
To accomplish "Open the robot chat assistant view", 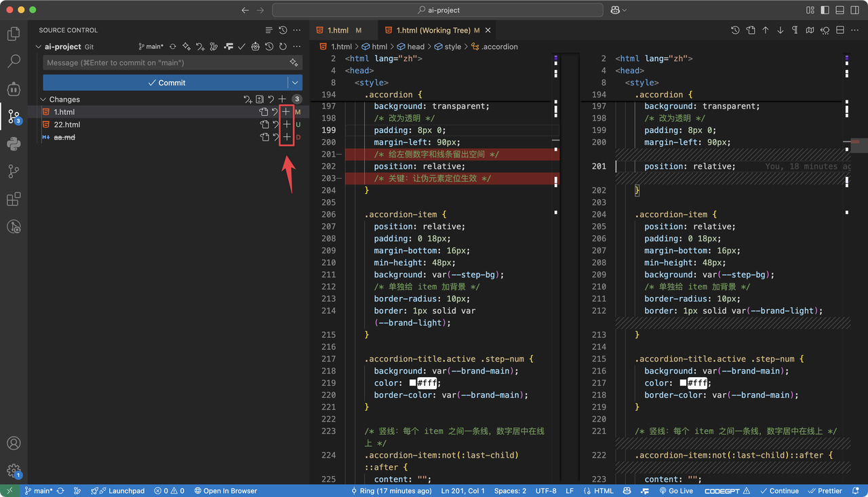I will pyautogui.click(x=14, y=89).
